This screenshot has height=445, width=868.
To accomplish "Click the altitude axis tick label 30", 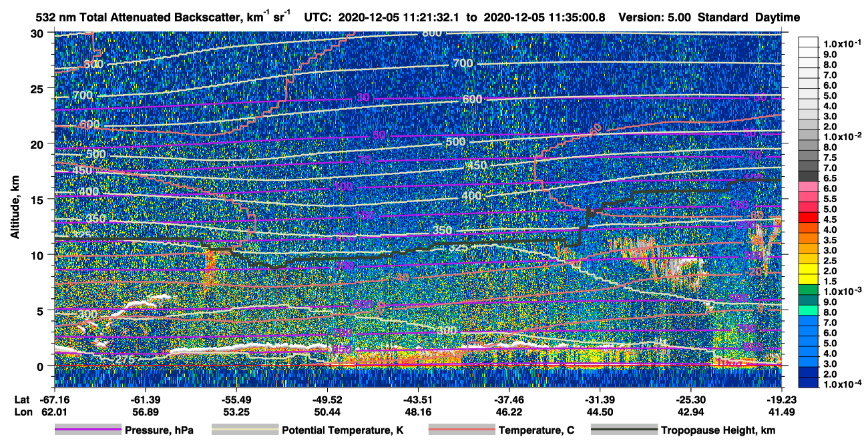I will [38, 33].
